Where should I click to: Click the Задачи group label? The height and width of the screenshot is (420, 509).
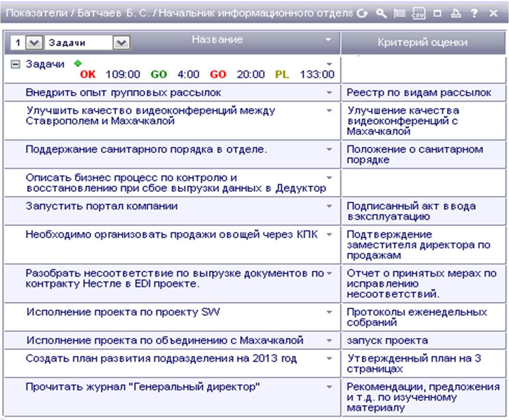coord(45,64)
